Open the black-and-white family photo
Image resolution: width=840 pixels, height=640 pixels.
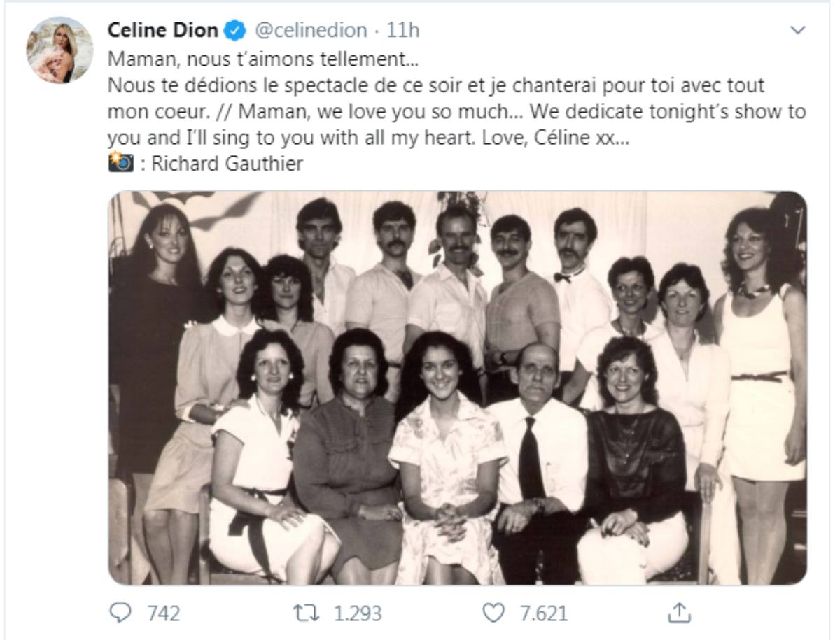click(x=457, y=387)
